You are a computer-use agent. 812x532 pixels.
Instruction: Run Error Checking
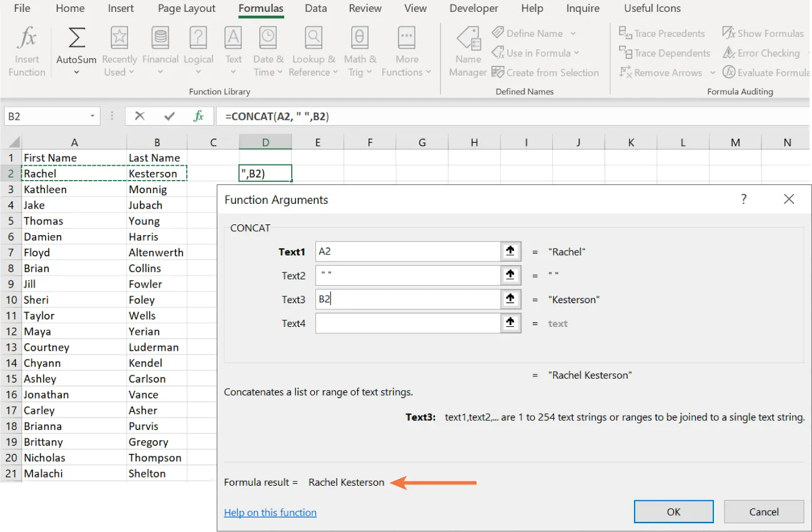[761, 53]
